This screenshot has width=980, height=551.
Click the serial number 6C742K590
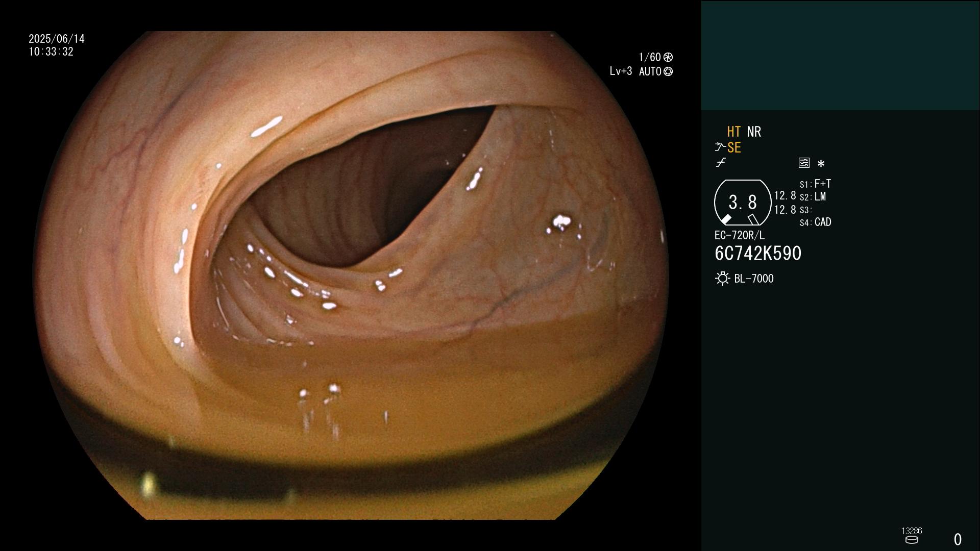pyautogui.click(x=758, y=254)
